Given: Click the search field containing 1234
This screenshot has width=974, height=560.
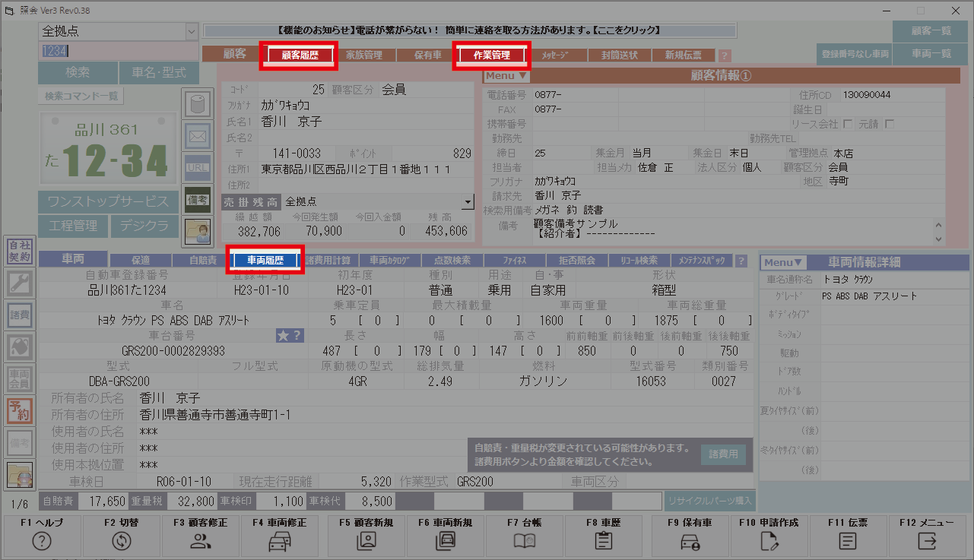Looking at the screenshot, I should tap(118, 51).
